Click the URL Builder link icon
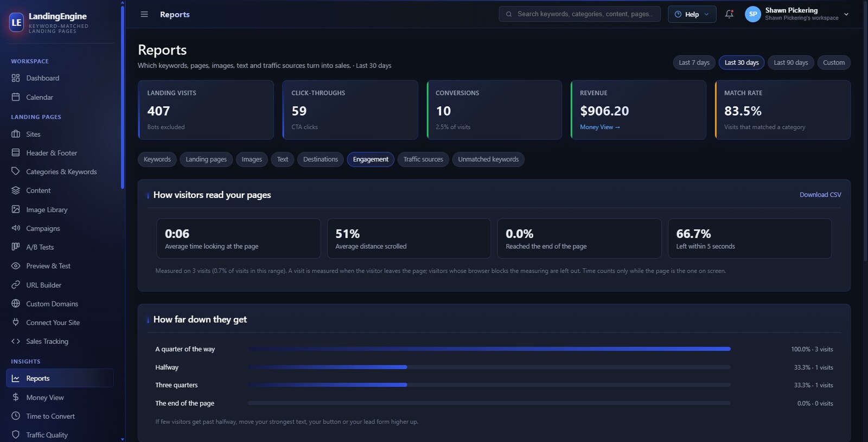Image resolution: width=868 pixels, height=442 pixels. (16, 285)
